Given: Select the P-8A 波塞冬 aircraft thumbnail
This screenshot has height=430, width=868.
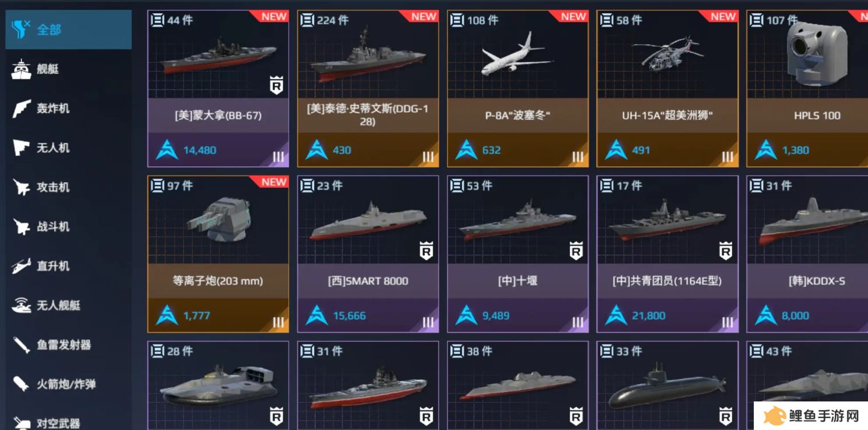Looking at the screenshot, I should coord(517,55).
